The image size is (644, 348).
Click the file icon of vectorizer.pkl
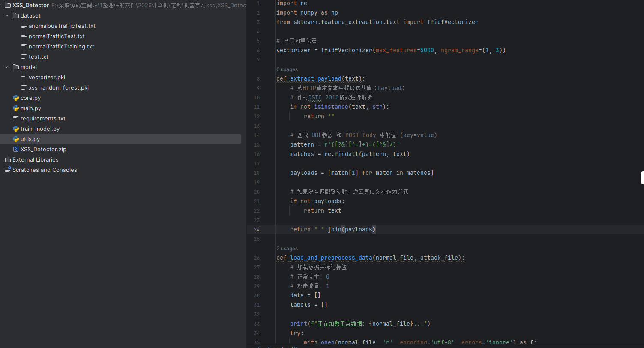(x=24, y=77)
